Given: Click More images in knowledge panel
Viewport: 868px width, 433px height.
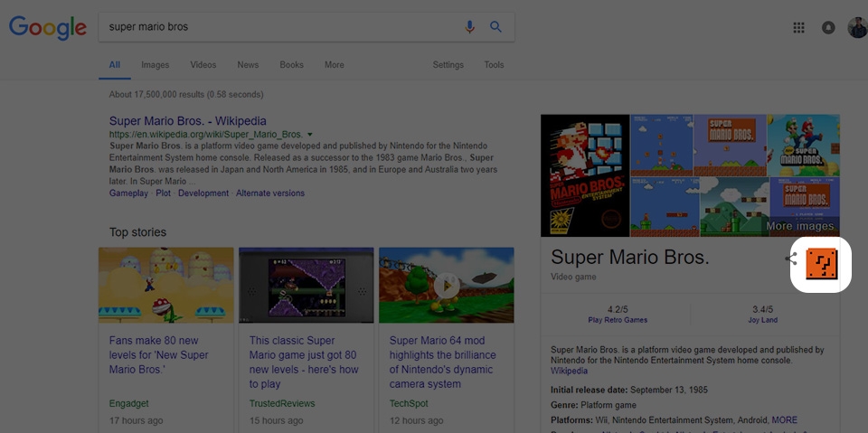Looking at the screenshot, I should tap(799, 226).
